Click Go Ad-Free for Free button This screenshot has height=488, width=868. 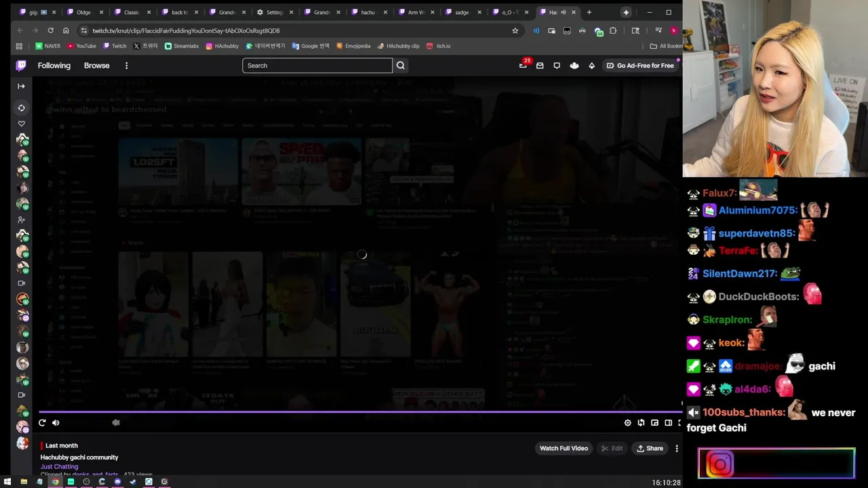point(640,66)
